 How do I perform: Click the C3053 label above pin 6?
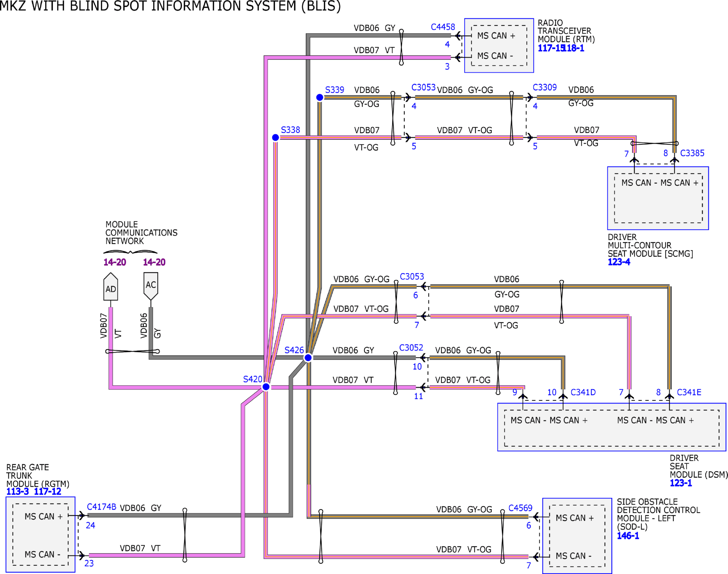412,277
